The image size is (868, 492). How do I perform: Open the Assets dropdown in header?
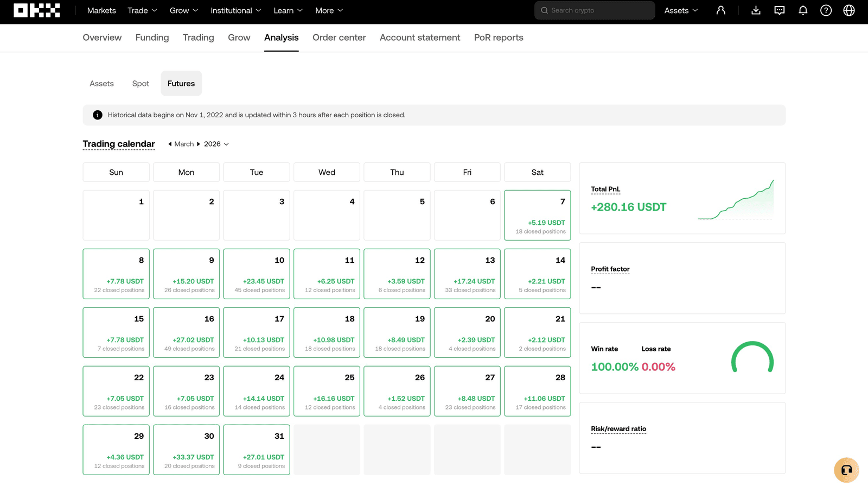pos(681,10)
